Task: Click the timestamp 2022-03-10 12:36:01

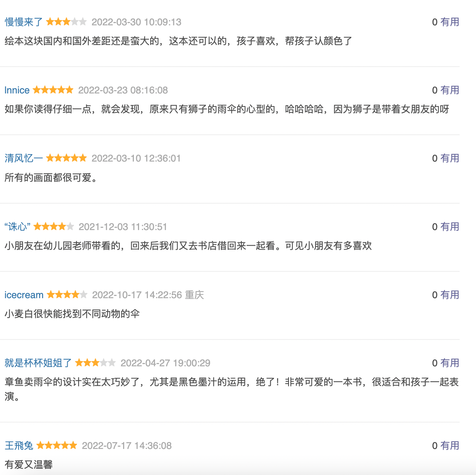Action: pos(136,158)
